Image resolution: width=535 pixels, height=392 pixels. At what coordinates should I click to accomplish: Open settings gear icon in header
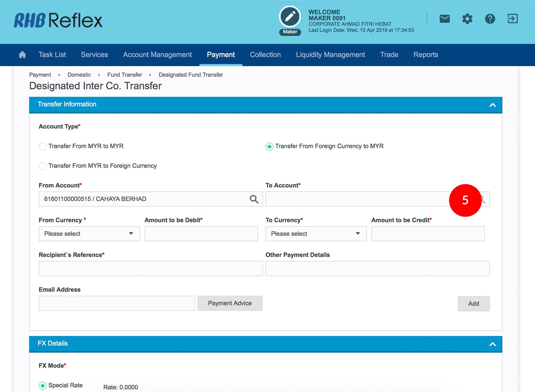(467, 19)
